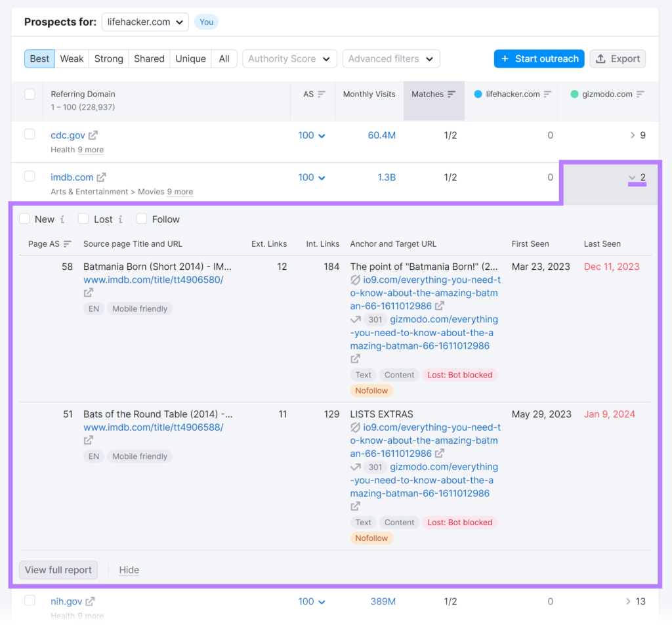Open Authority Score filter dropdown
This screenshot has height=625, width=672.
coord(289,58)
